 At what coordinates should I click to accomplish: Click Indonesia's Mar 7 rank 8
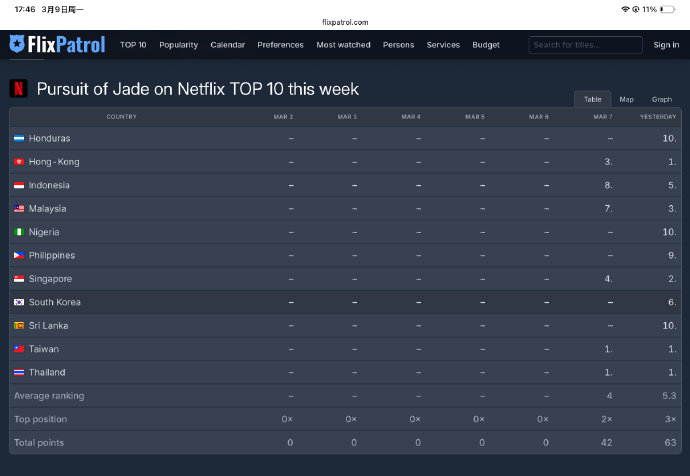pyautogui.click(x=608, y=185)
